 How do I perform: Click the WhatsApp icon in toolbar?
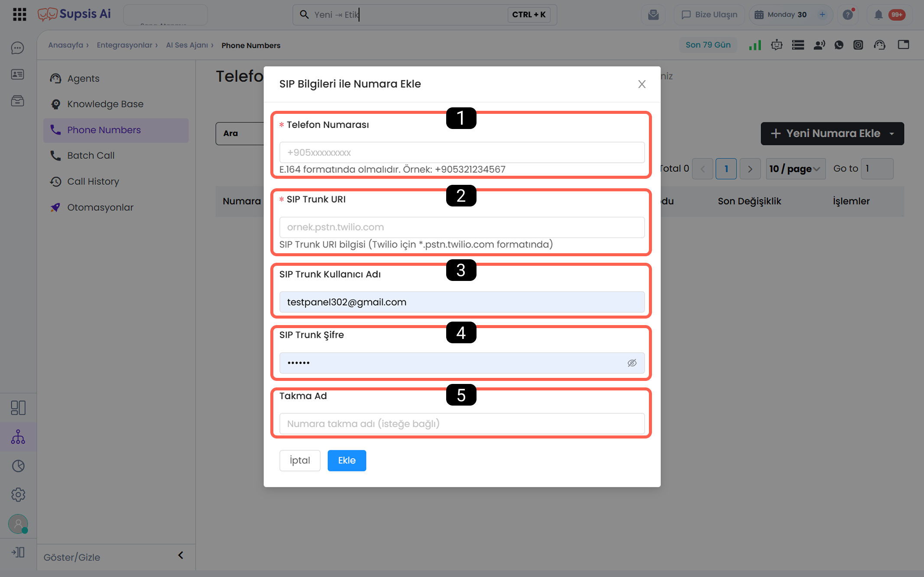point(839,45)
